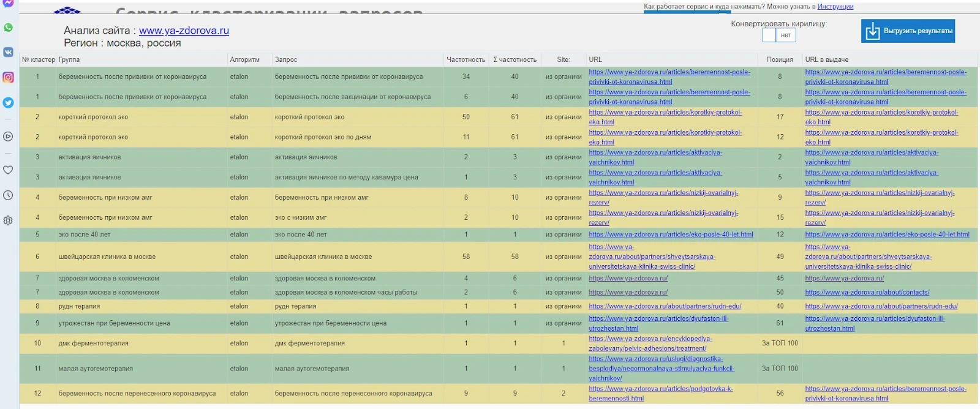Open WhatsApp in the sidebar

pos(8,28)
